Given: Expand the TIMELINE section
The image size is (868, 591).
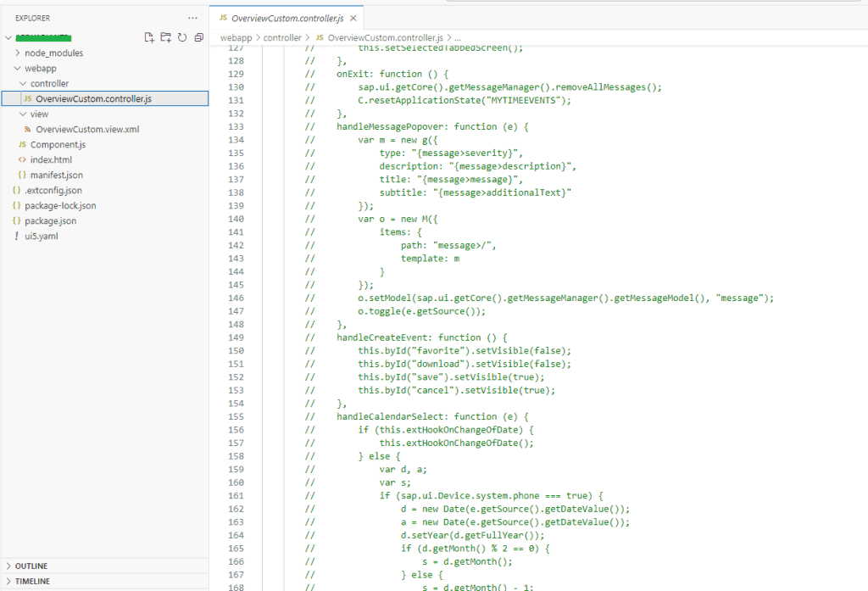Looking at the screenshot, I should tap(105, 581).
